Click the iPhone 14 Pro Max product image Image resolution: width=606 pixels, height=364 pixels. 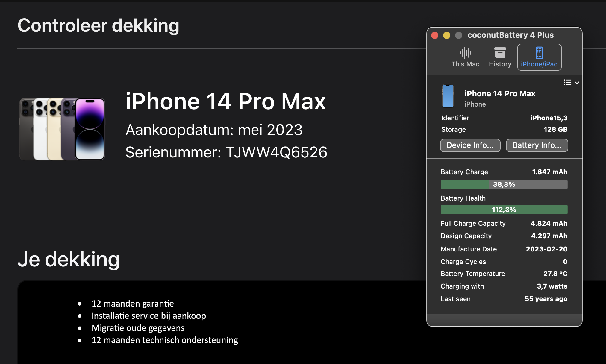pos(62,129)
